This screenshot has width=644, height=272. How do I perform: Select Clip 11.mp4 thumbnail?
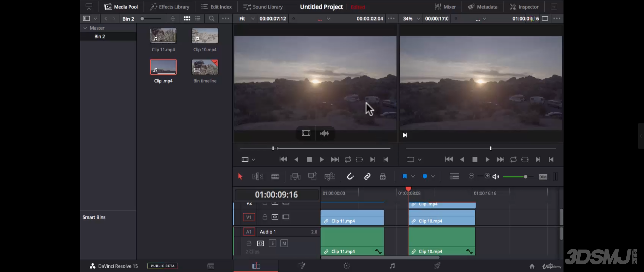(x=163, y=36)
